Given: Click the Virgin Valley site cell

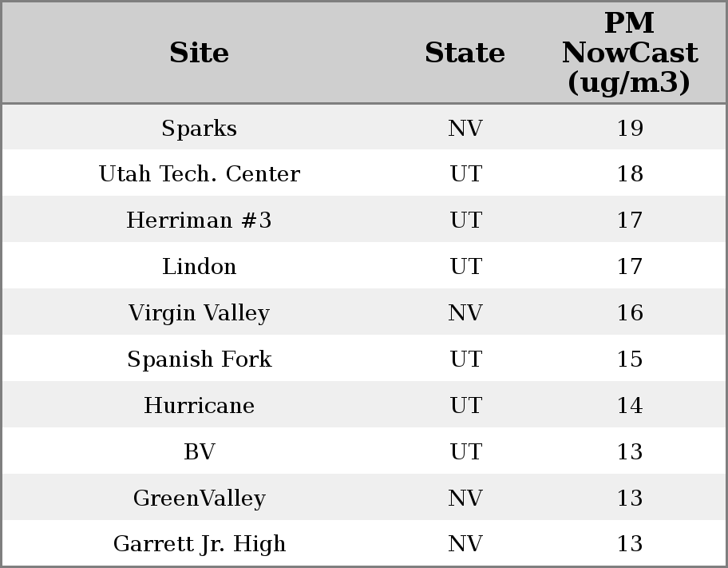Looking at the screenshot, I should point(199,313).
